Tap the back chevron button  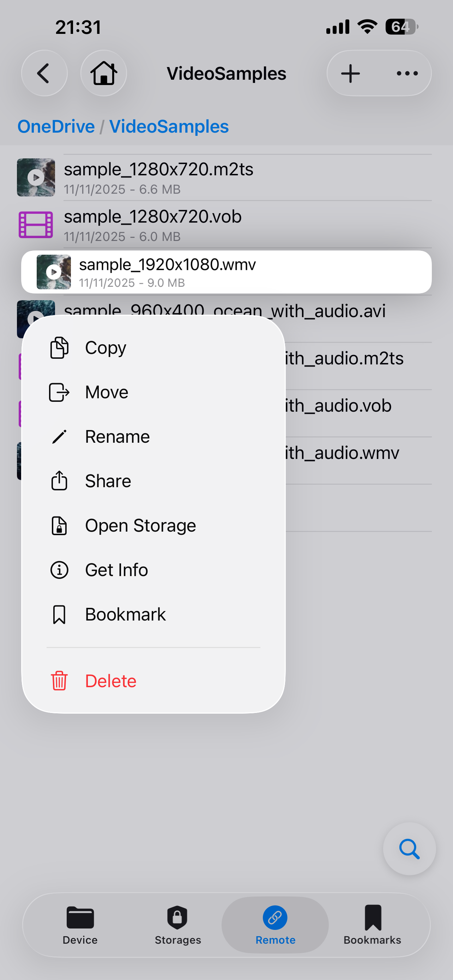[x=44, y=73]
